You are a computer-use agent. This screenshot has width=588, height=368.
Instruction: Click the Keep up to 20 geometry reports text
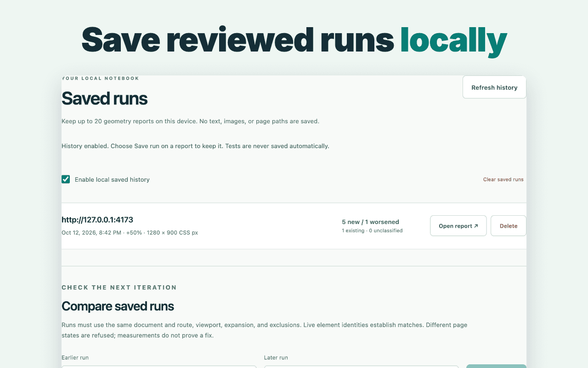[x=190, y=121]
